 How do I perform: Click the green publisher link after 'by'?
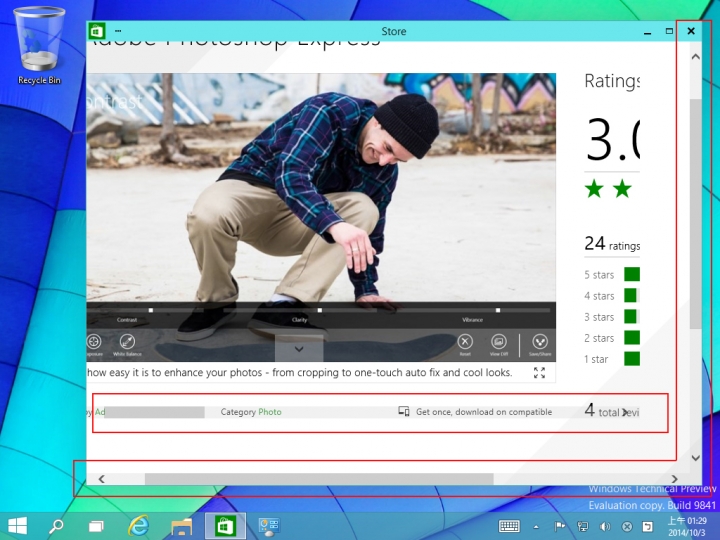100,412
